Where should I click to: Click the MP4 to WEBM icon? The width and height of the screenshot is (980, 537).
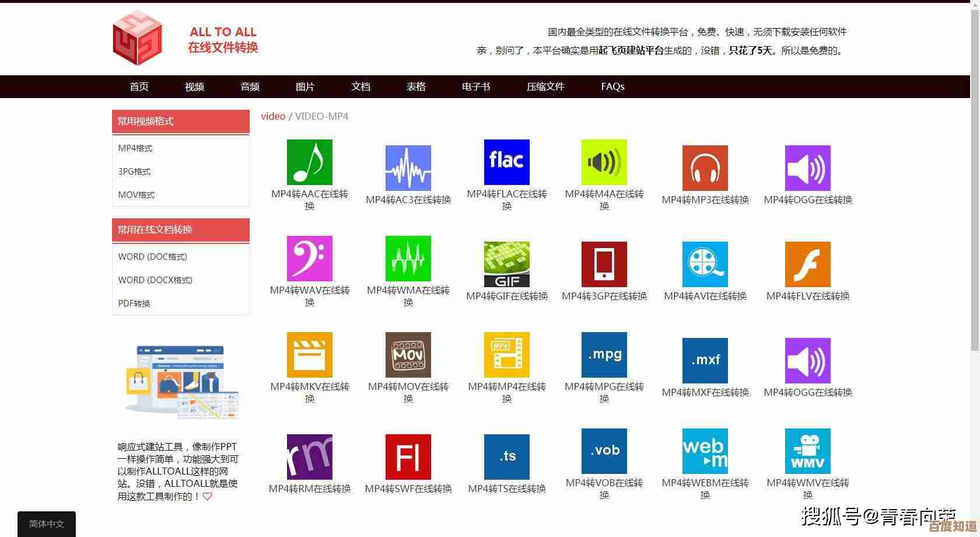pyautogui.click(x=705, y=451)
